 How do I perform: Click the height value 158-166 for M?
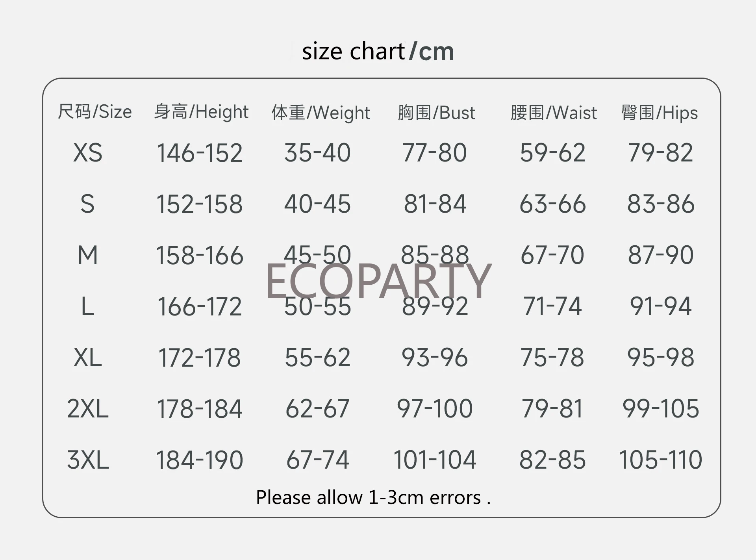(200, 255)
